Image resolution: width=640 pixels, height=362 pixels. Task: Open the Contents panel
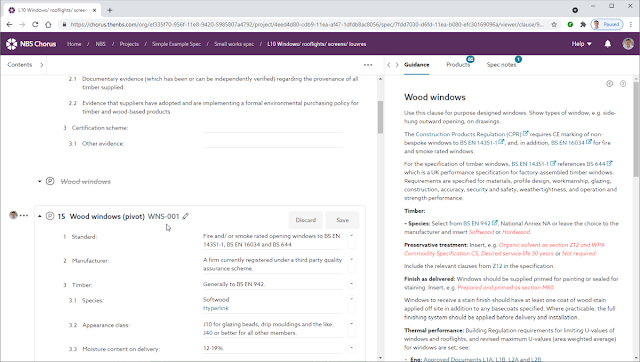tap(19, 65)
